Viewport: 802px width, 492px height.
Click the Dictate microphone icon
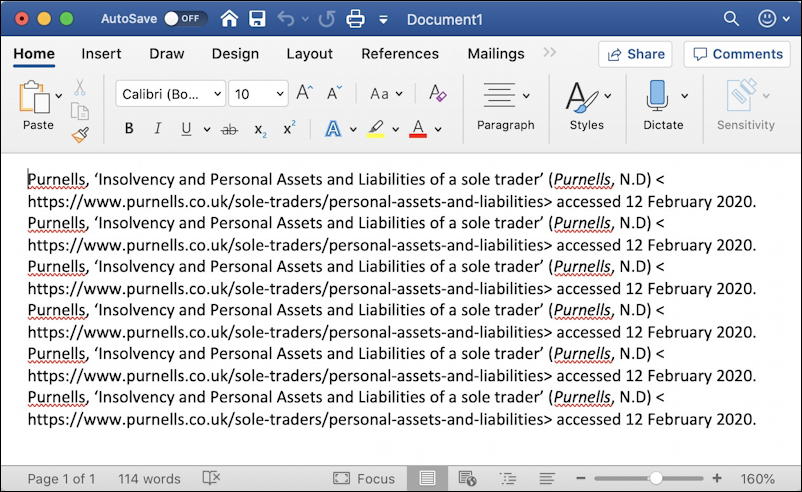click(657, 95)
